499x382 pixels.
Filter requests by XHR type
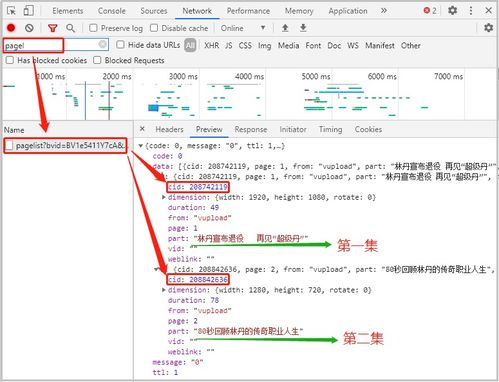[x=212, y=45]
